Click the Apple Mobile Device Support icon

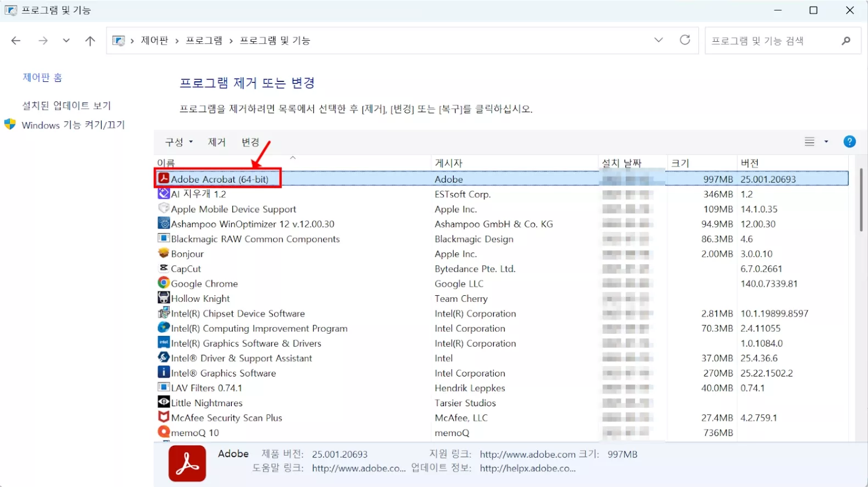tap(163, 208)
